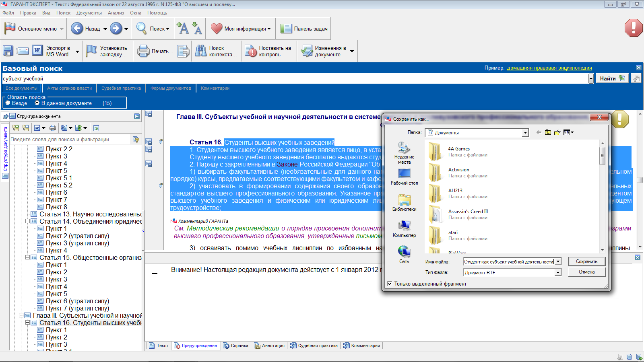Open the search query history dropdown
Screen dimensions: 644x362
(591, 79)
